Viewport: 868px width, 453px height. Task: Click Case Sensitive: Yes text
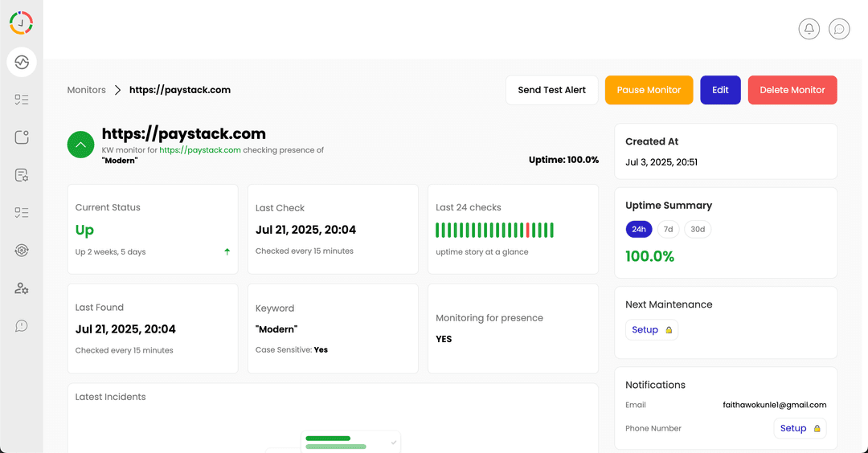(292, 349)
